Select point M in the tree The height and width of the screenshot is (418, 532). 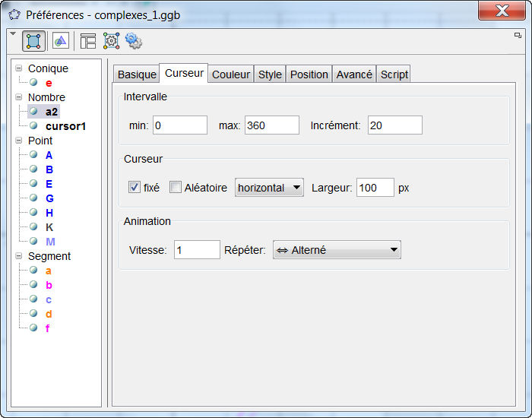(50, 241)
